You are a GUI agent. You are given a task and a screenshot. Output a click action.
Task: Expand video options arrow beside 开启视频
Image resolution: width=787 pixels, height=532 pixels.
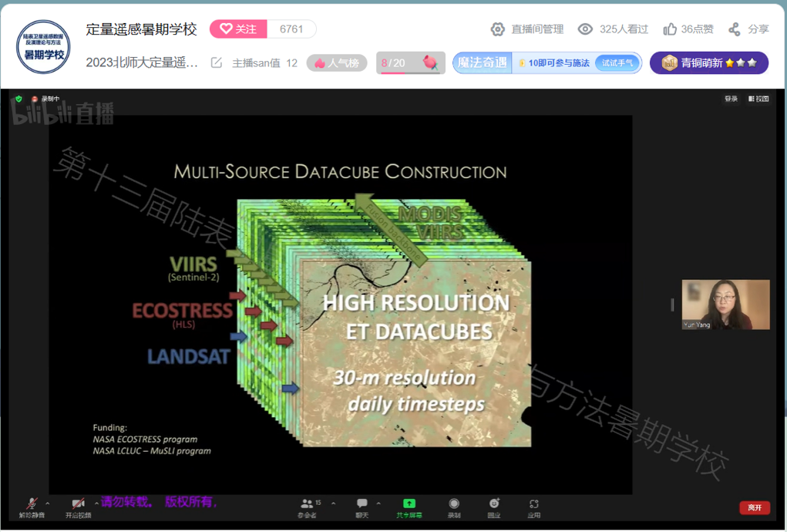[x=96, y=503]
